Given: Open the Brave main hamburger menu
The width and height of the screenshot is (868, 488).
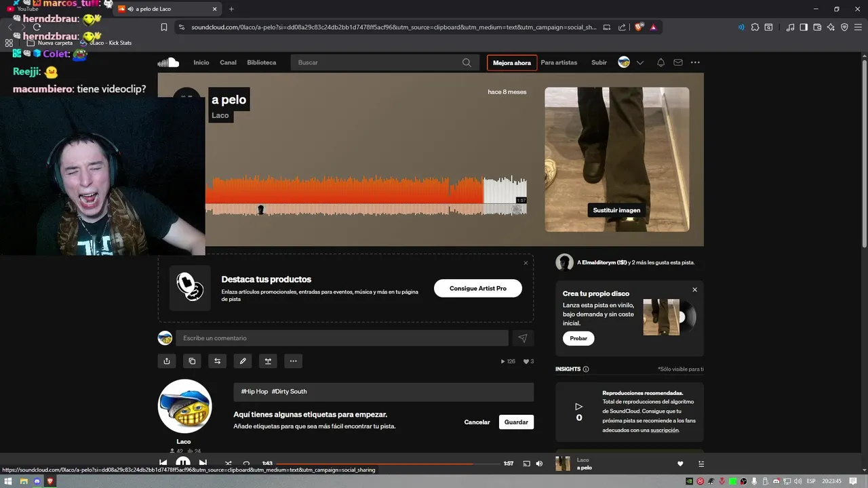Looking at the screenshot, I should tap(857, 27).
